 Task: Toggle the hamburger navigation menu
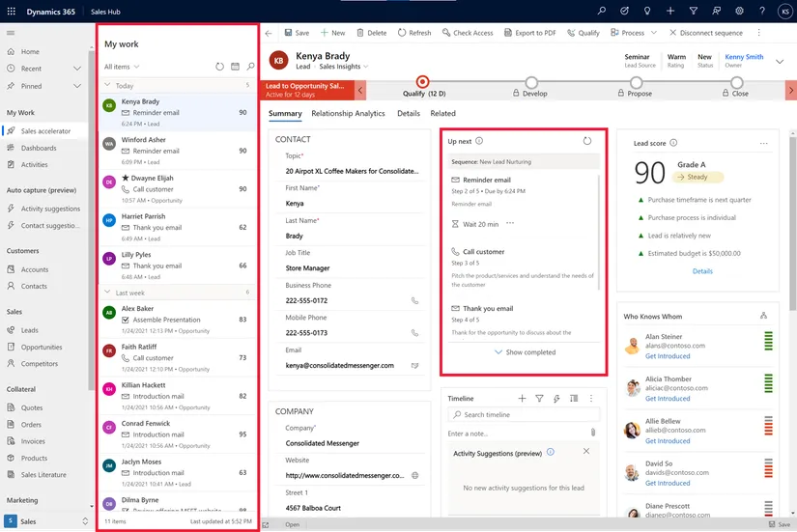11,33
